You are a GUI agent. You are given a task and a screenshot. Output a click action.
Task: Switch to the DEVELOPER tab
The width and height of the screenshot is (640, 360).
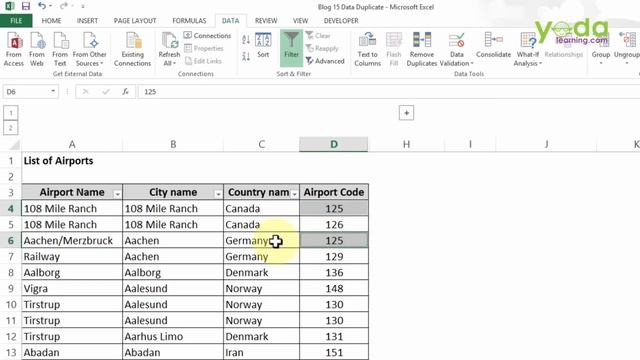pos(341,20)
